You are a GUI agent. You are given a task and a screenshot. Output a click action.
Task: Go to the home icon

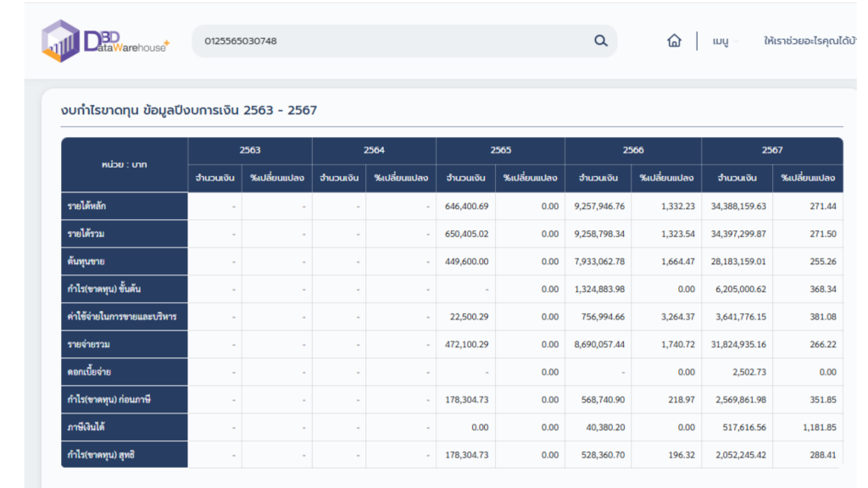(674, 41)
